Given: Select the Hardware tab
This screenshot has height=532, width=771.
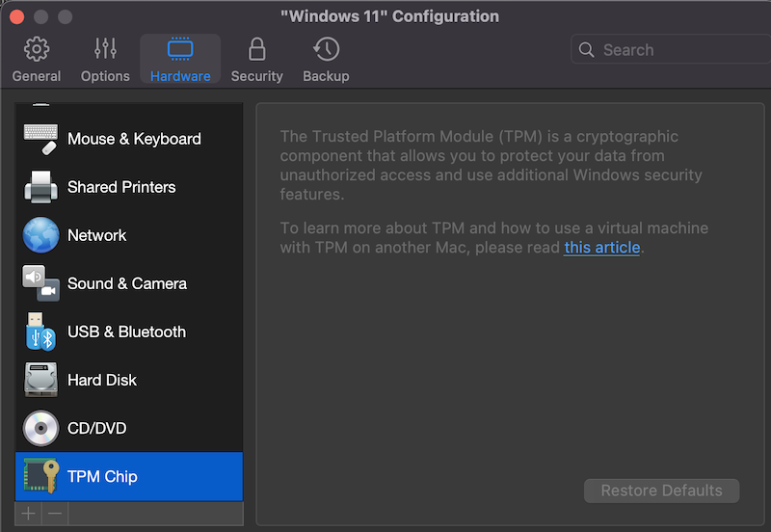Looking at the screenshot, I should (x=180, y=60).
